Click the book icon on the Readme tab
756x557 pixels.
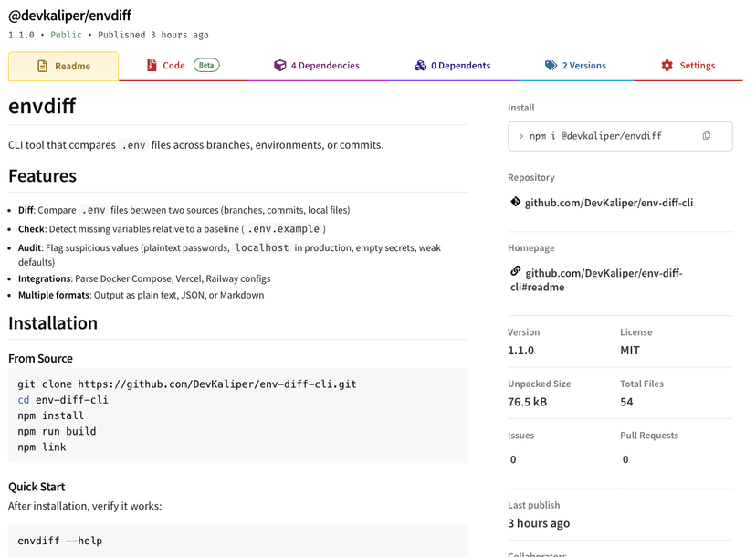pyautogui.click(x=39, y=65)
